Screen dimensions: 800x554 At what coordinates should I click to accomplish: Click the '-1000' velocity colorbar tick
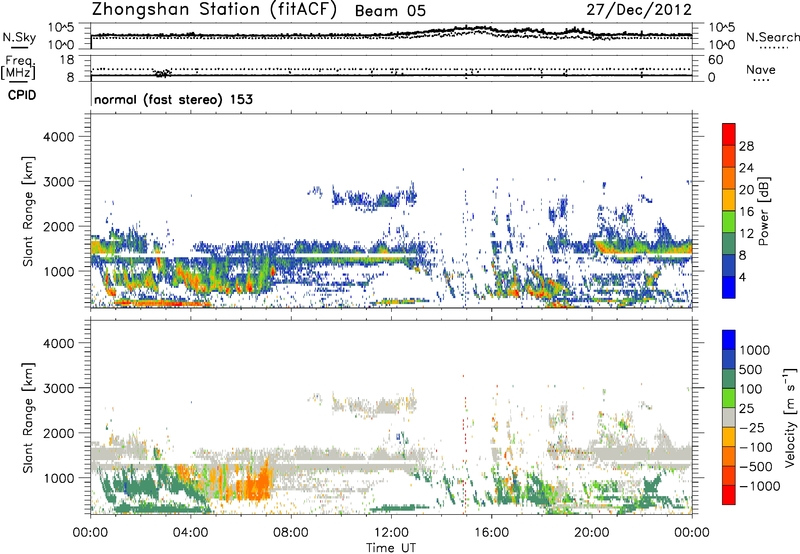coord(760,486)
